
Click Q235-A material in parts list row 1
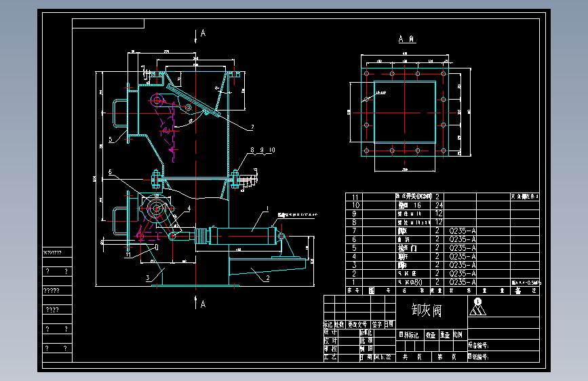tap(462, 282)
